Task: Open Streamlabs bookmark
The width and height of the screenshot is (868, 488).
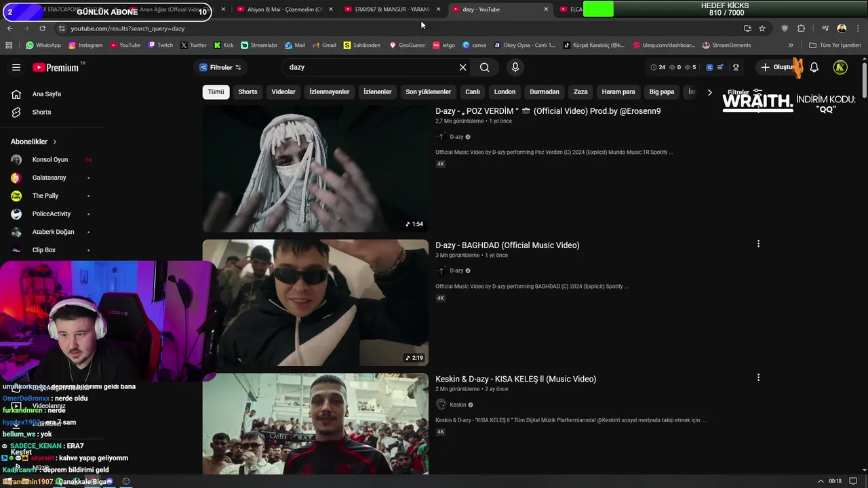Action: tap(258, 45)
